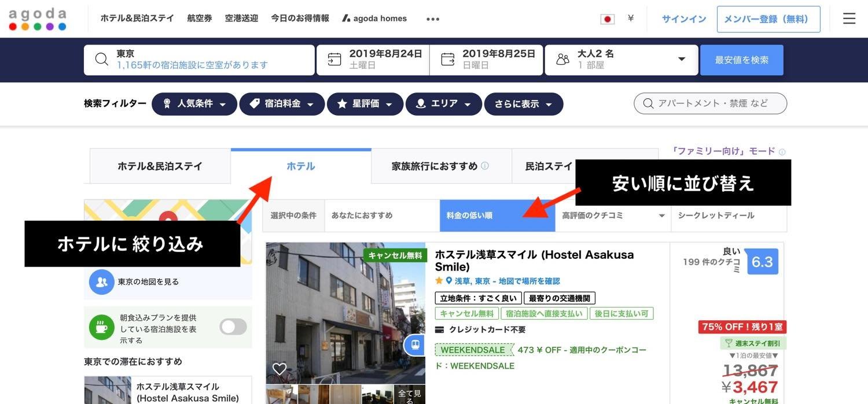Click the WEEKENDSALE coupon label
Image resolution: width=868 pixels, height=404 pixels.
[474, 350]
